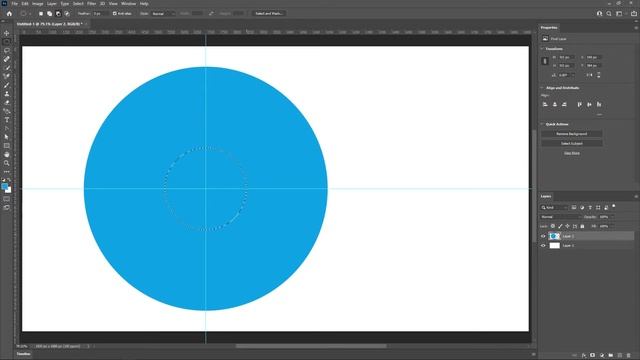Open the Window menu
This screenshot has width=640, height=360.
pos(128,4)
